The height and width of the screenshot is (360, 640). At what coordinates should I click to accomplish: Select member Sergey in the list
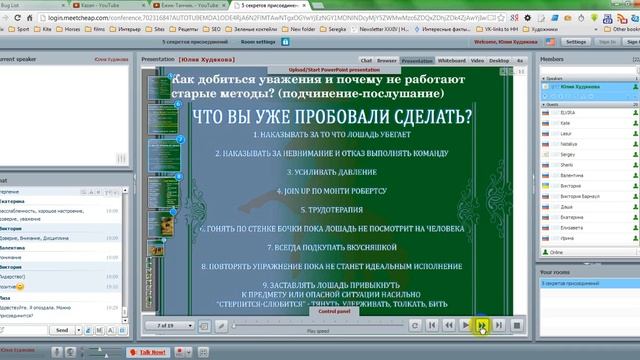tap(590, 154)
